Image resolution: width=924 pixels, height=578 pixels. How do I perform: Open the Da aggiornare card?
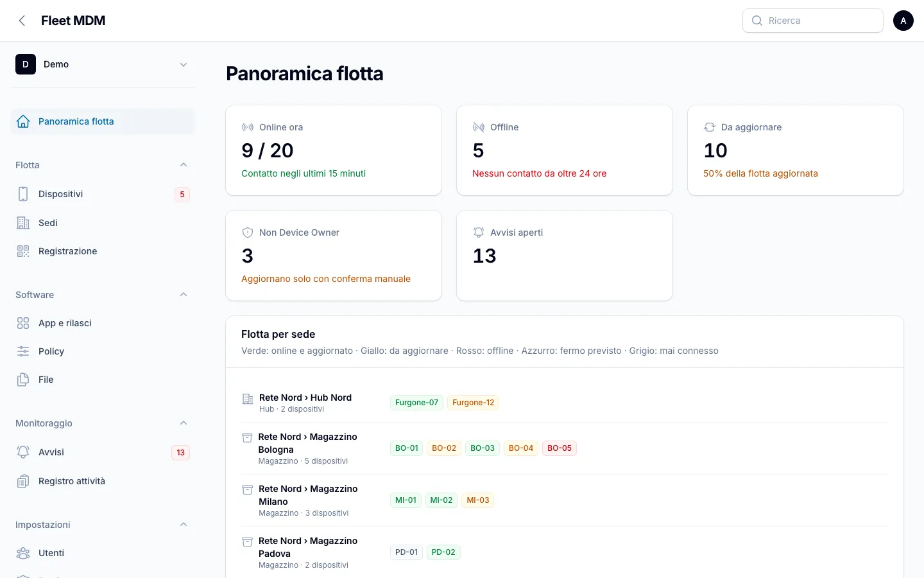796,150
